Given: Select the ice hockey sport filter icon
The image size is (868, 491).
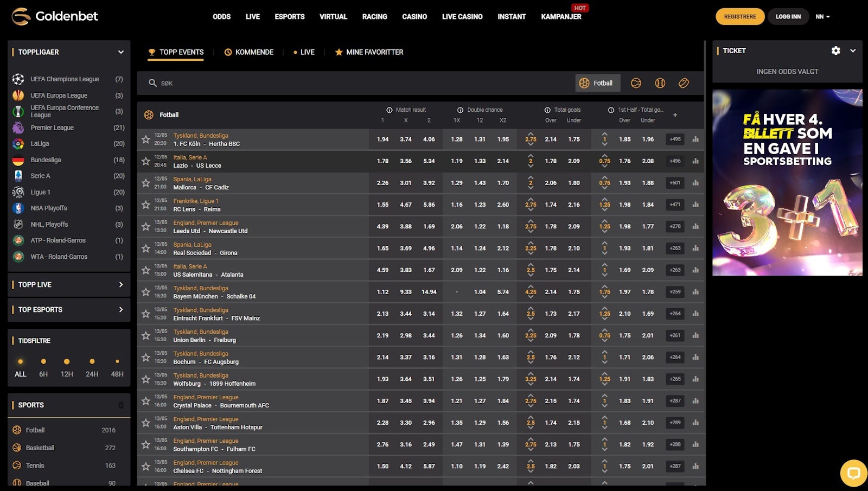Looking at the screenshot, I should pos(684,83).
